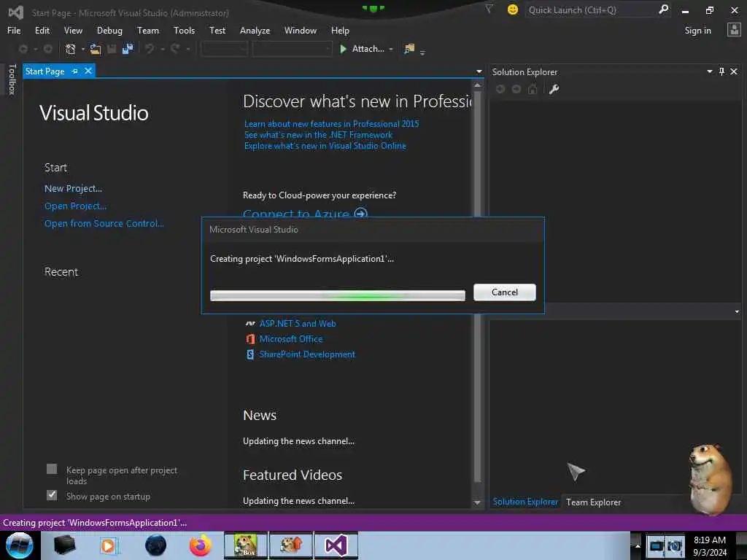Open the Analyze menu
Screen dimensions: 747x560
[x=255, y=31]
